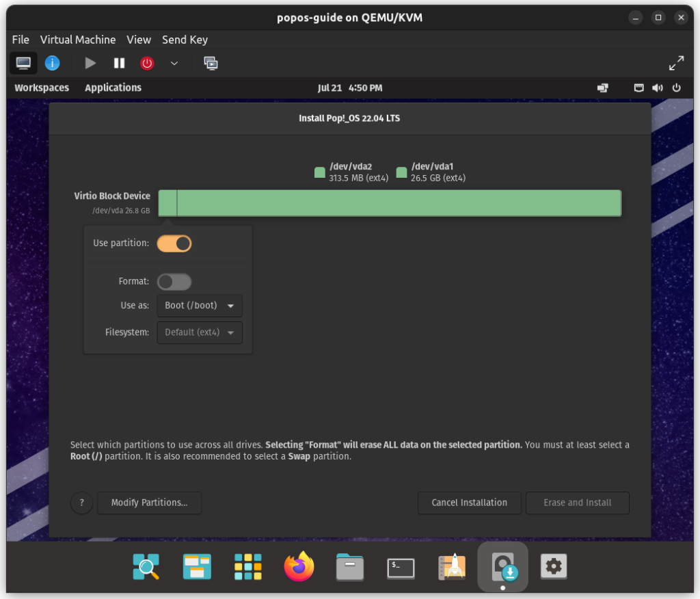The image size is (700, 599).
Task: Close the popos-guide QEMU/KVM window
Action: (681, 17)
